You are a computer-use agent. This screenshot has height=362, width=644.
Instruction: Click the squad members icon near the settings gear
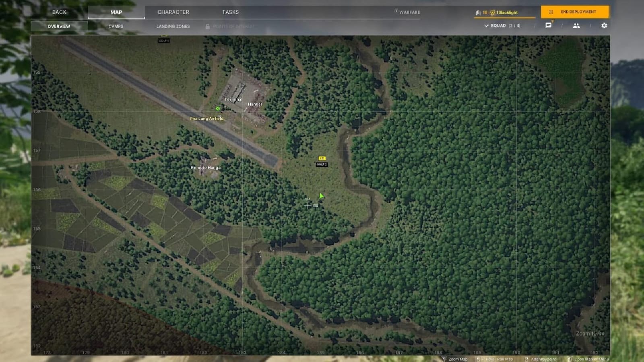point(576,25)
